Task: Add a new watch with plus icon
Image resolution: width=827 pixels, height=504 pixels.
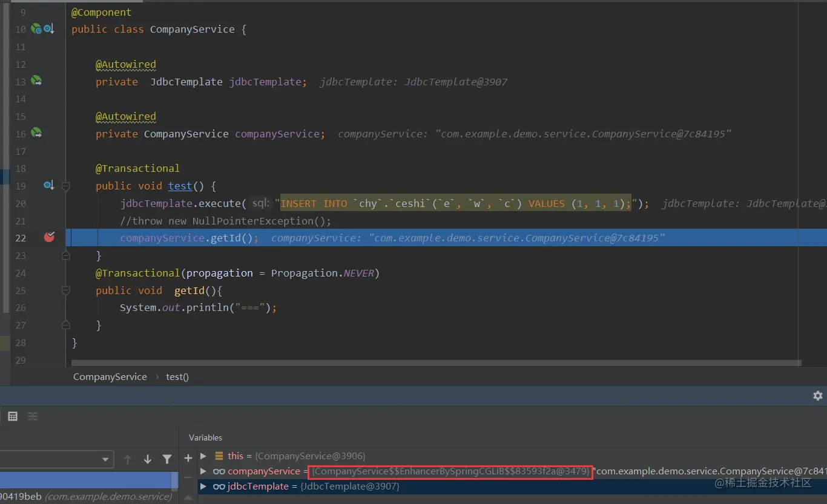Action: tap(188, 458)
